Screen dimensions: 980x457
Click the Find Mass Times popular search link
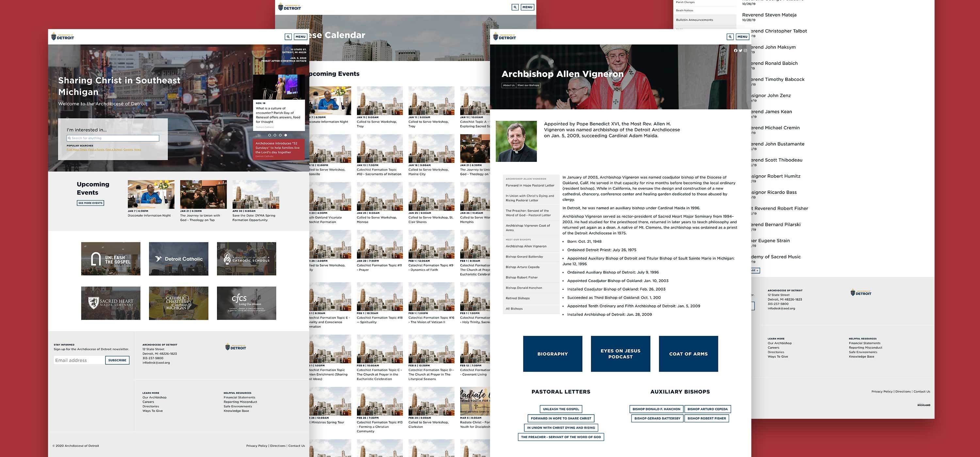pyautogui.click(x=77, y=150)
